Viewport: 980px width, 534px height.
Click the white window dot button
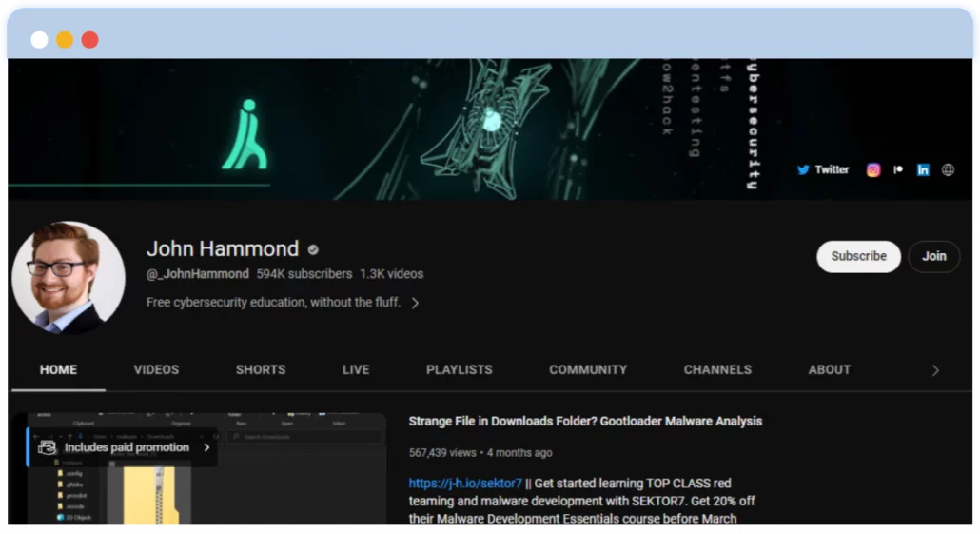[39, 39]
